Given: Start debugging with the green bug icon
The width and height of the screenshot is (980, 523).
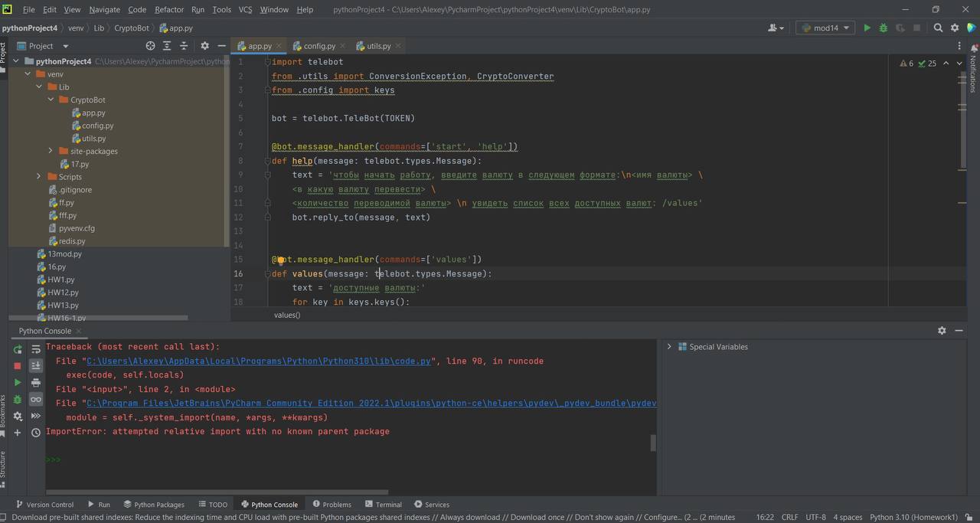Looking at the screenshot, I should (x=883, y=28).
